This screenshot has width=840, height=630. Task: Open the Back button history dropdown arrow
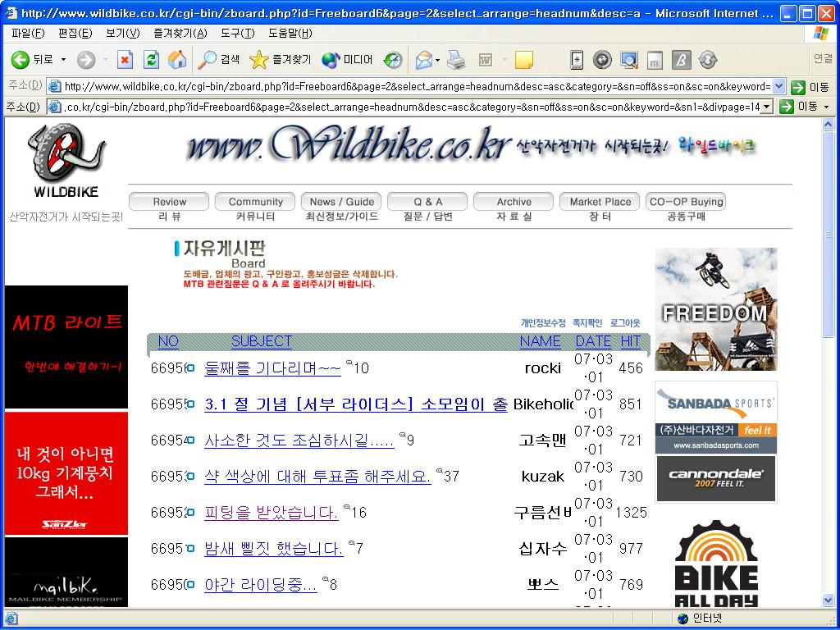(x=63, y=59)
